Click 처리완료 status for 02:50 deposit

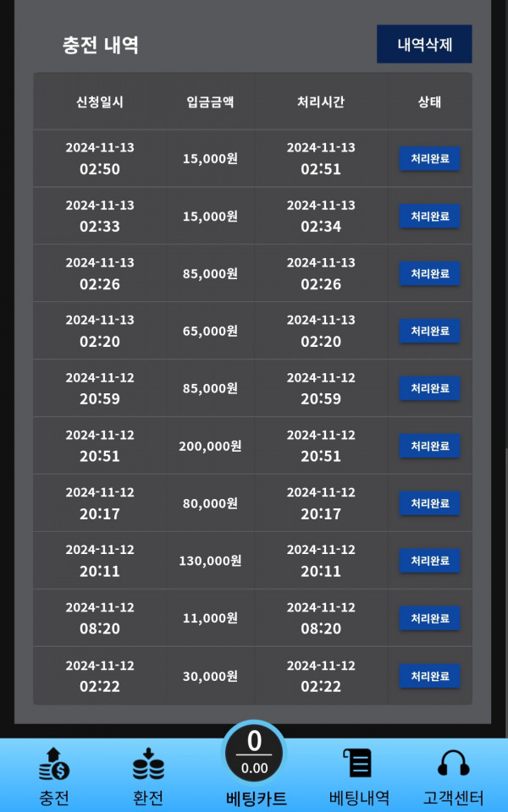pos(429,158)
